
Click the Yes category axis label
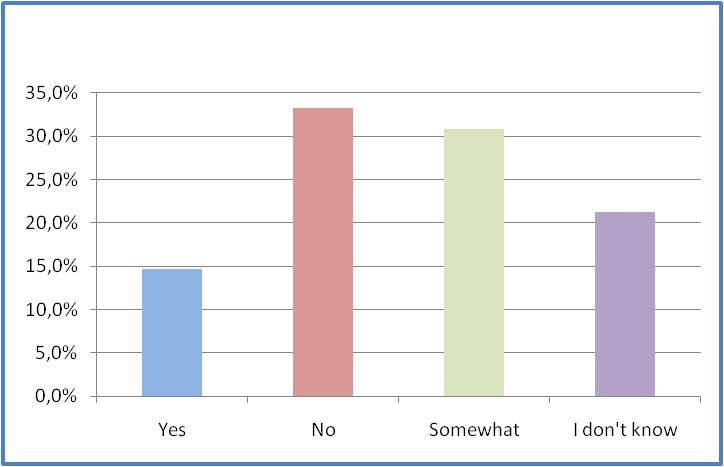point(172,430)
